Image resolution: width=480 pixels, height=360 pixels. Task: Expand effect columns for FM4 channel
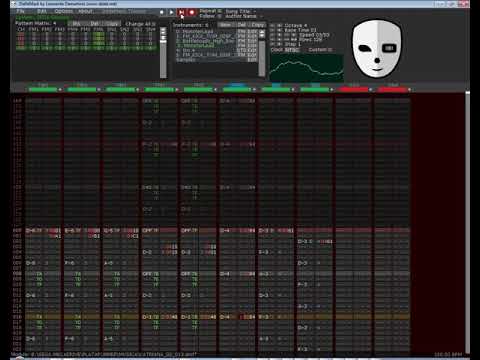coord(177,89)
